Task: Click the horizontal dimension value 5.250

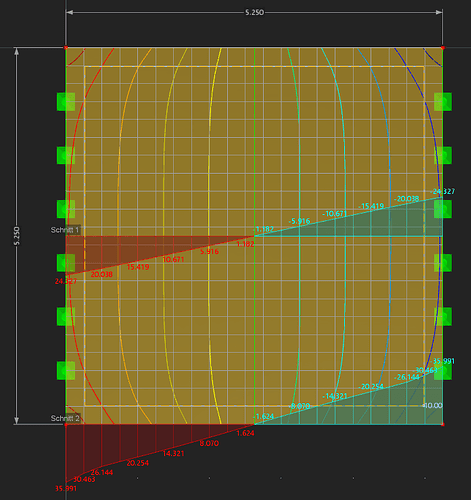Action: coord(254,12)
